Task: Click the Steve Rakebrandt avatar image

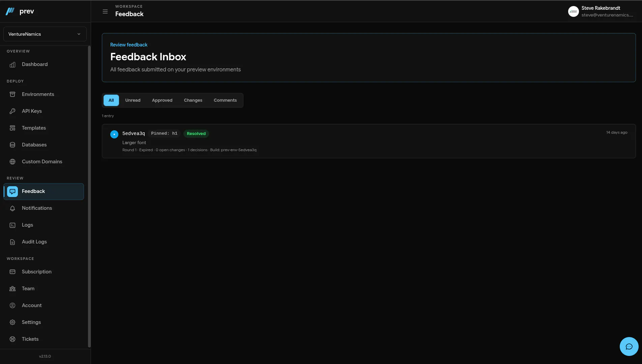Action: pos(573,11)
